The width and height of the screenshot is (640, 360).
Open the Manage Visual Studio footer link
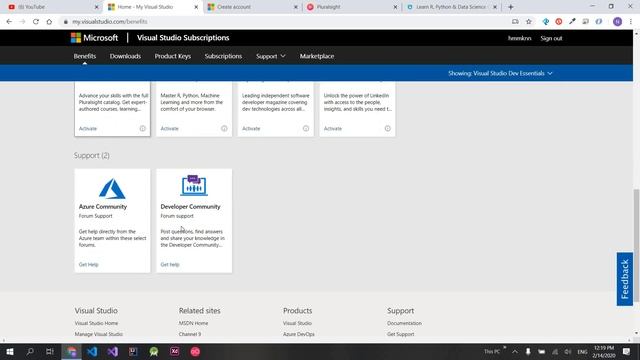[x=99, y=334]
